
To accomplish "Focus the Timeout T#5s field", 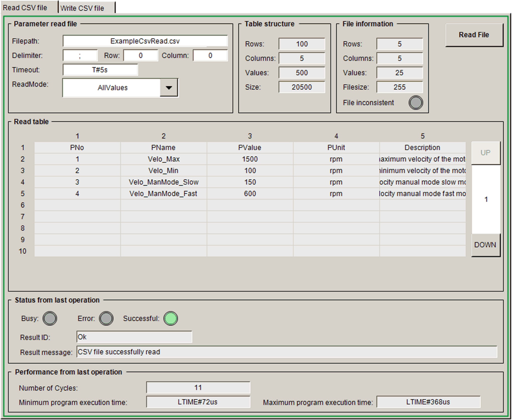I will pyautogui.click(x=100, y=70).
